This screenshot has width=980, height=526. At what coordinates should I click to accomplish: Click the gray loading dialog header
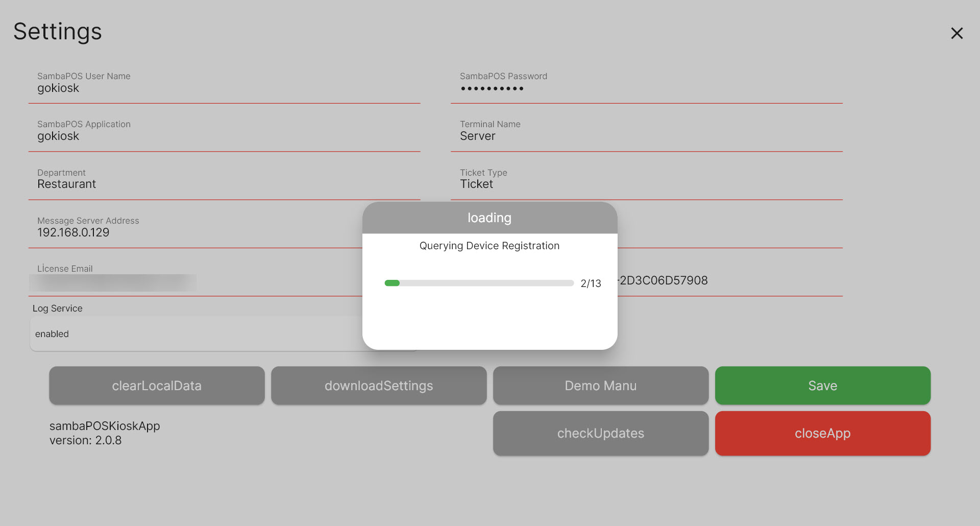tap(489, 218)
